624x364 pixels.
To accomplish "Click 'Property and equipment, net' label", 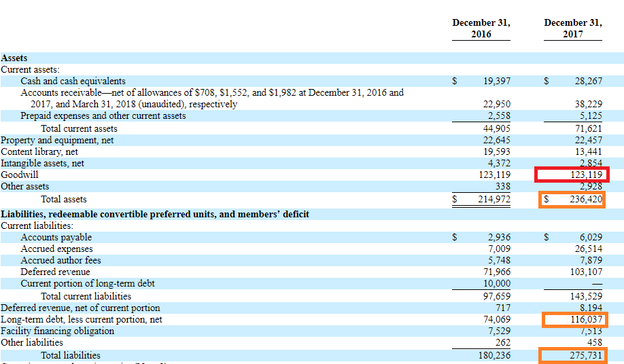I will (x=57, y=141).
